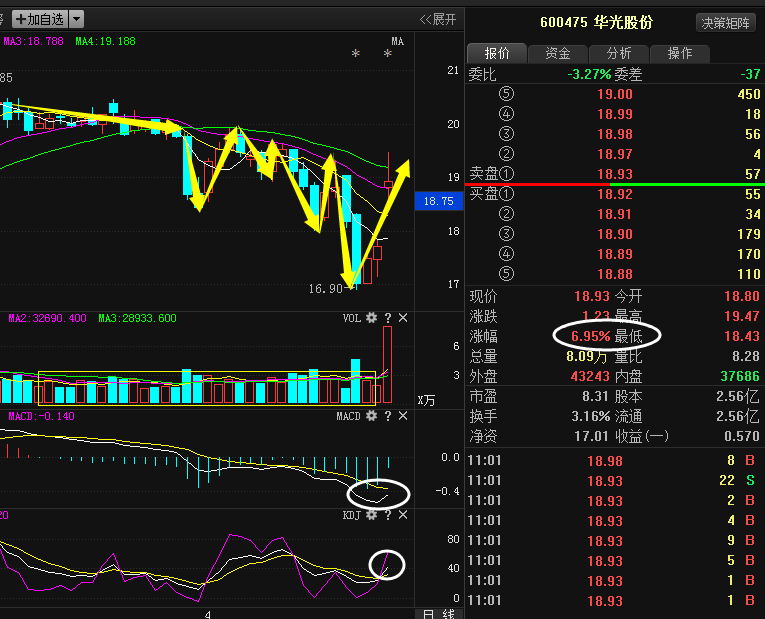Click the 委比 value -3.27%
Viewport: 765px width, 619px height.
tap(589, 74)
